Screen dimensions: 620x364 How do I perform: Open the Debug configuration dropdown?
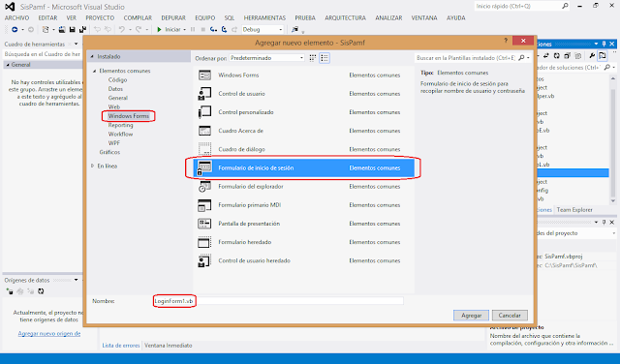click(263, 30)
